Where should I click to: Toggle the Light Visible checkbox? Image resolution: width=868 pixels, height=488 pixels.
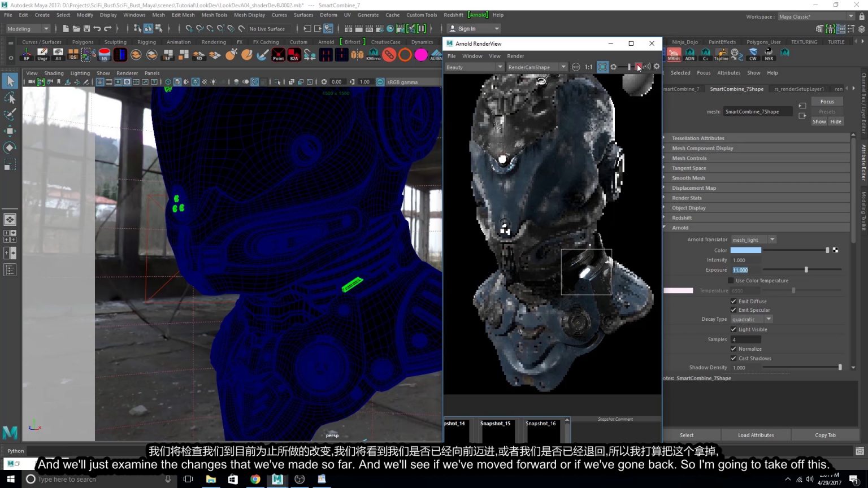click(734, 329)
